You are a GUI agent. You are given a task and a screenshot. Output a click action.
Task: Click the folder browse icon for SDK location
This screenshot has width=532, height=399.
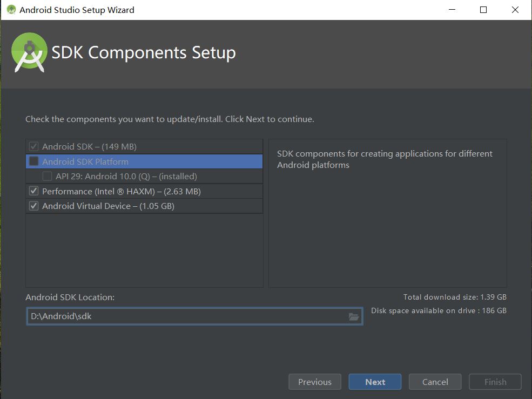click(x=354, y=316)
